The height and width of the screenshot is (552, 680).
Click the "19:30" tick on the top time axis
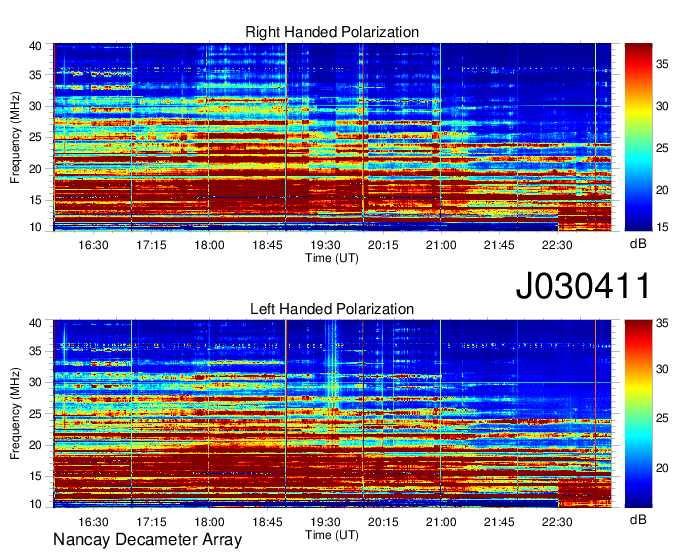point(325,245)
